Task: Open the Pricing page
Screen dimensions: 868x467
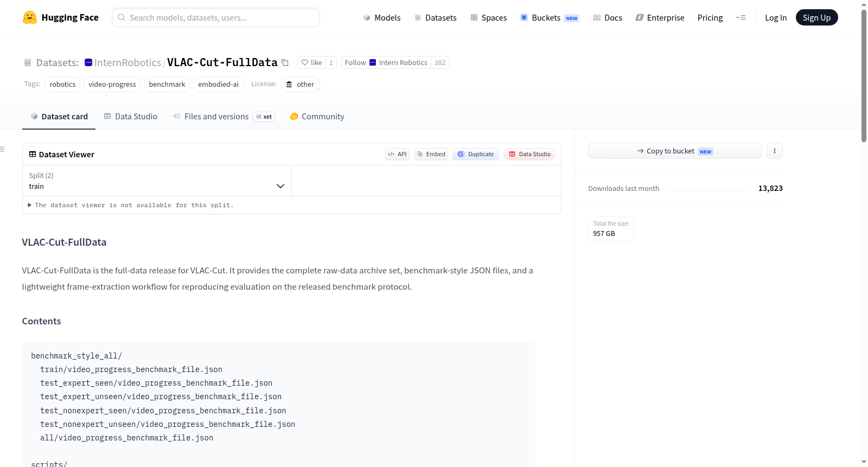Action: click(710, 17)
